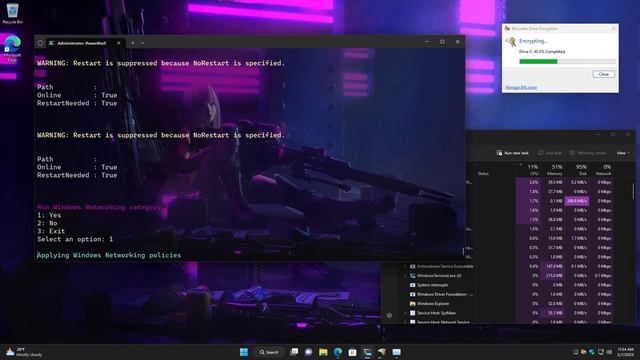Click the Task Manager vertical scrollbar

(x=633, y=192)
